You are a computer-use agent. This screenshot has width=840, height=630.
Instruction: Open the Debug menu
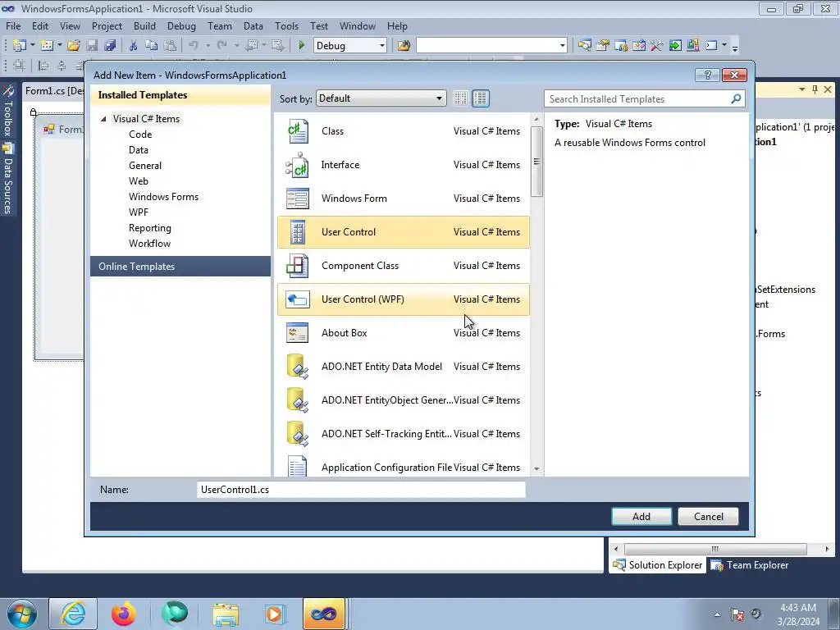[x=181, y=25]
